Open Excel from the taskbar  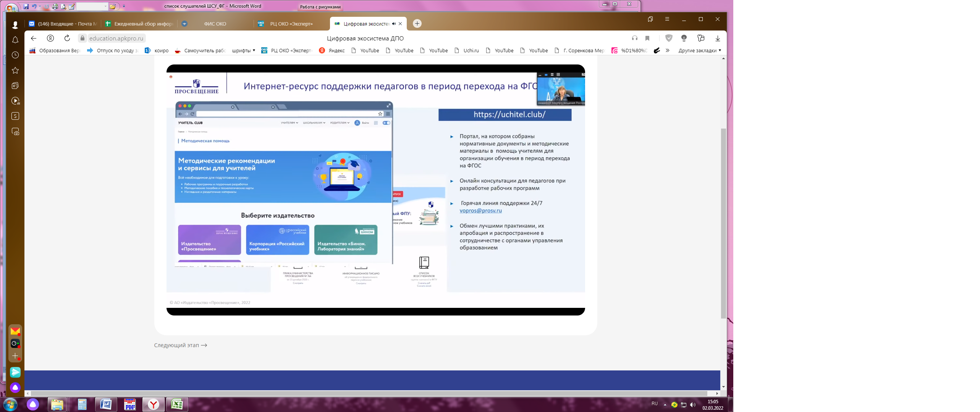click(x=177, y=404)
